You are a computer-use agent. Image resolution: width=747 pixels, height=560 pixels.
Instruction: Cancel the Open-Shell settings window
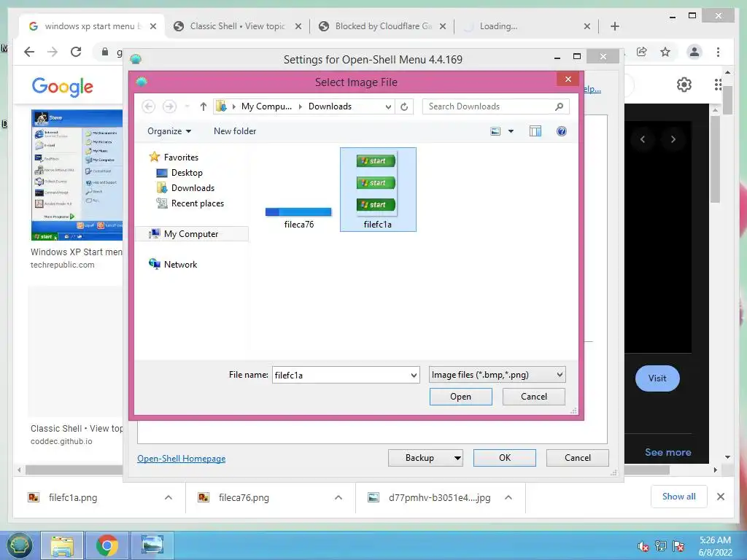click(578, 458)
